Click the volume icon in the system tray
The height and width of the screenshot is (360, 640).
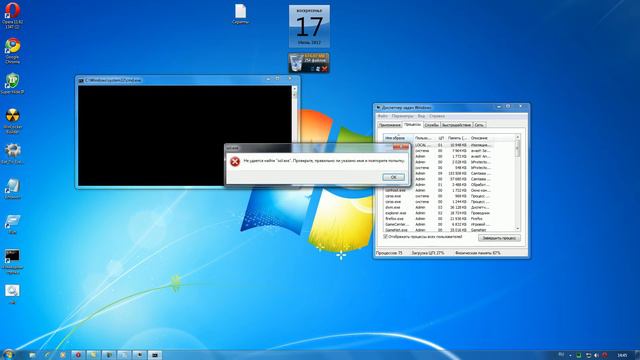point(596,356)
